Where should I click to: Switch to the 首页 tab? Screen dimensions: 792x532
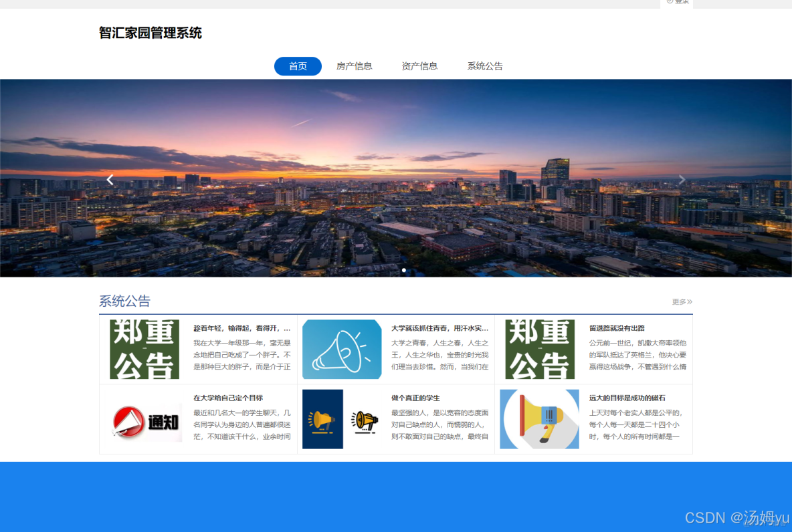297,65
